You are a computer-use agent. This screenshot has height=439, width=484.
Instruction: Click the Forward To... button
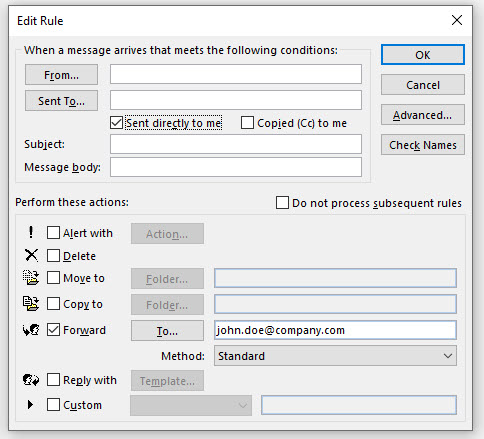point(167,331)
